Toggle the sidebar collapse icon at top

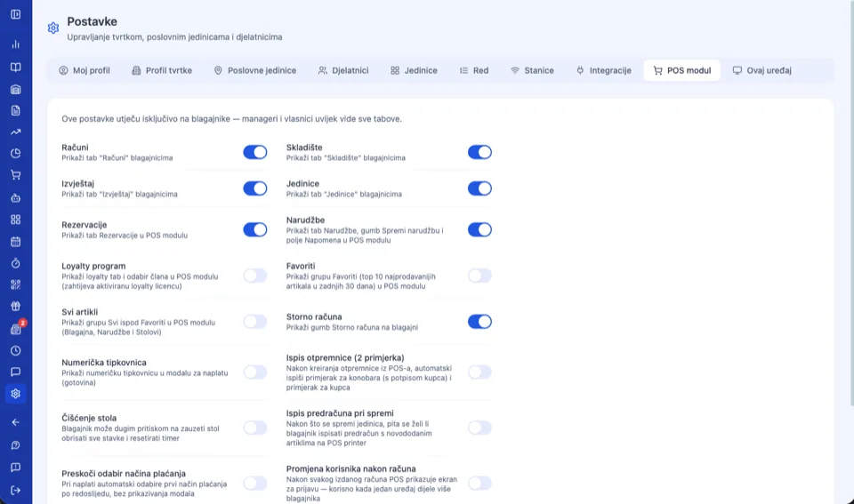(15, 14)
